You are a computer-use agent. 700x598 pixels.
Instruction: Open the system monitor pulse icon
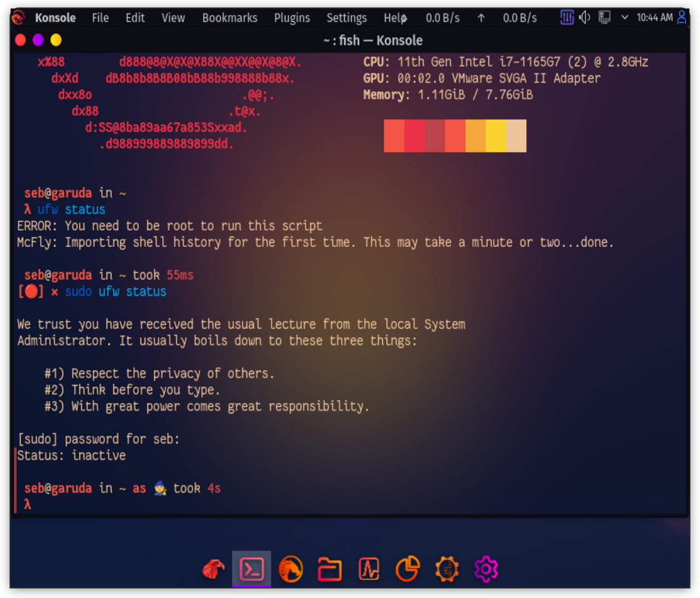(x=369, y=570)
